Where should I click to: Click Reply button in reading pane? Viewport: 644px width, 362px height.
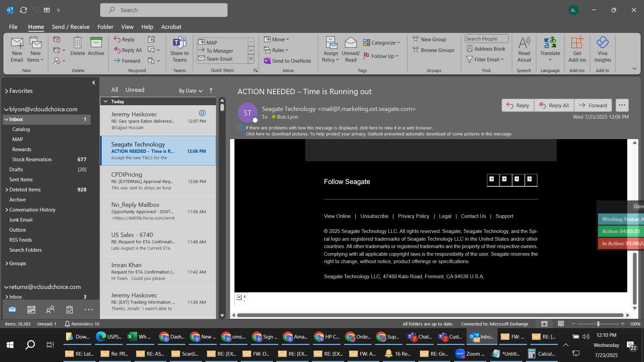[x=518, y=105]
